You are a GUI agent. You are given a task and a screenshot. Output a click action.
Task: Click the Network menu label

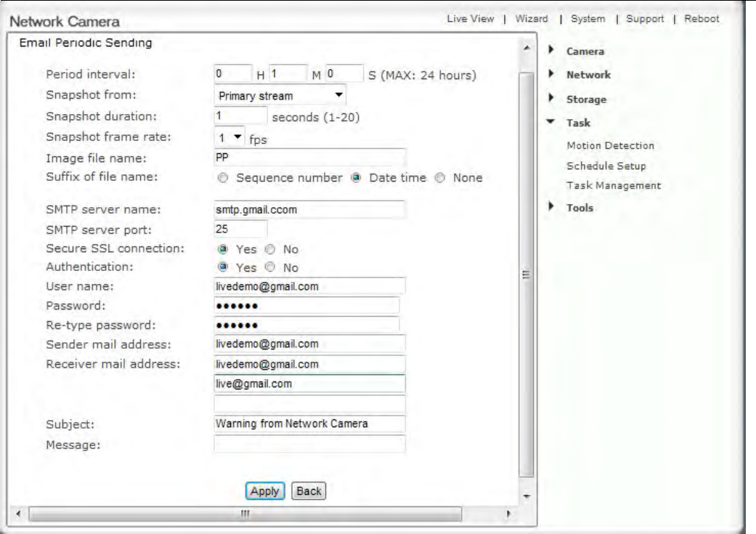click(x=588, y=75)
